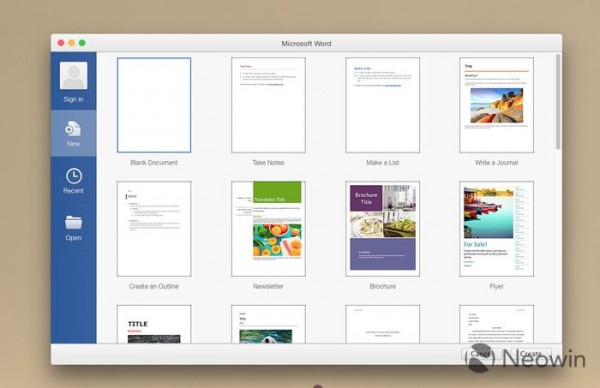
Task: Click the Blank Document label
Action: (154, 163)
